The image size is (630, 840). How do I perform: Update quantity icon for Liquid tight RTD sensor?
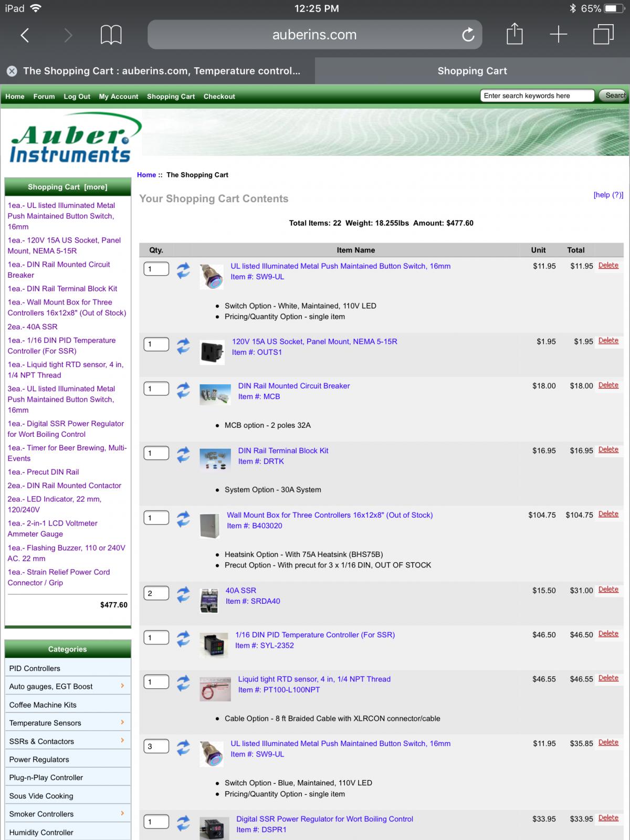coord(183,683)
